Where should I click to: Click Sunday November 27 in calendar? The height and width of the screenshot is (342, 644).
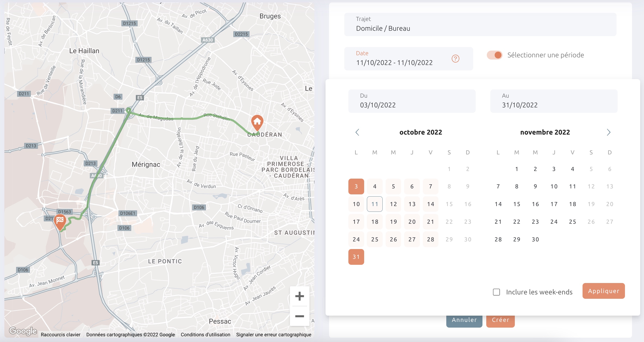610,222
